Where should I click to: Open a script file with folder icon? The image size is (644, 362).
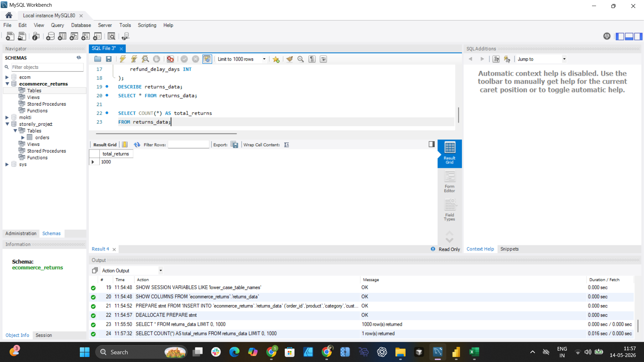coord(98,59)
